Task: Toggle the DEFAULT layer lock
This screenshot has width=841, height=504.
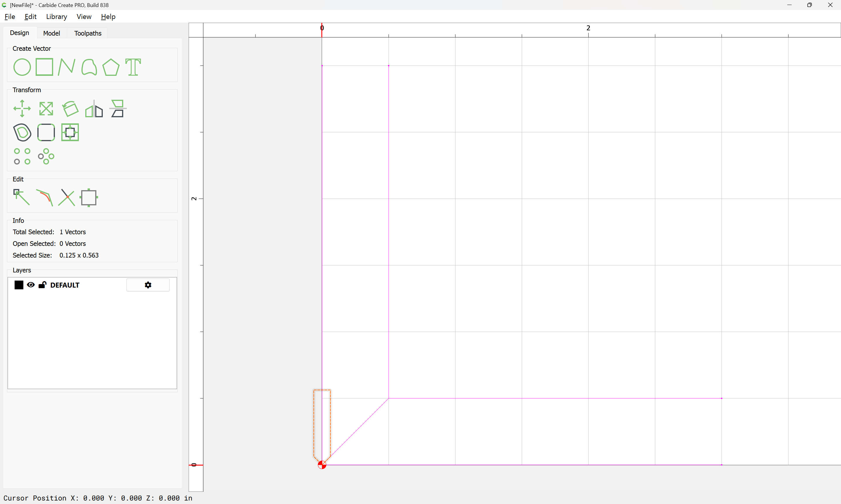Action: pyautogui.click(x=42, y=285)
